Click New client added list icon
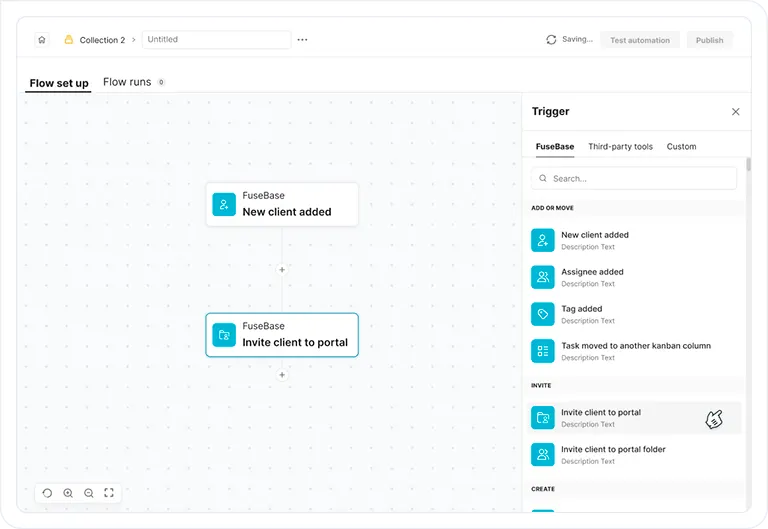The width and height of the screenshot is (768, 529). click(543, 240)
